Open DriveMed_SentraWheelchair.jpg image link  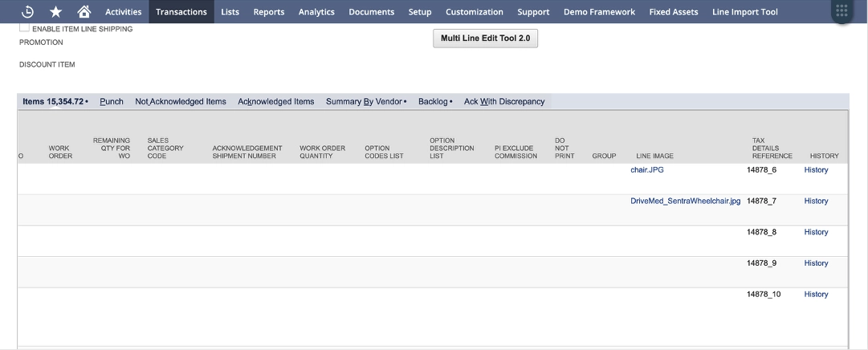[685, 201]
